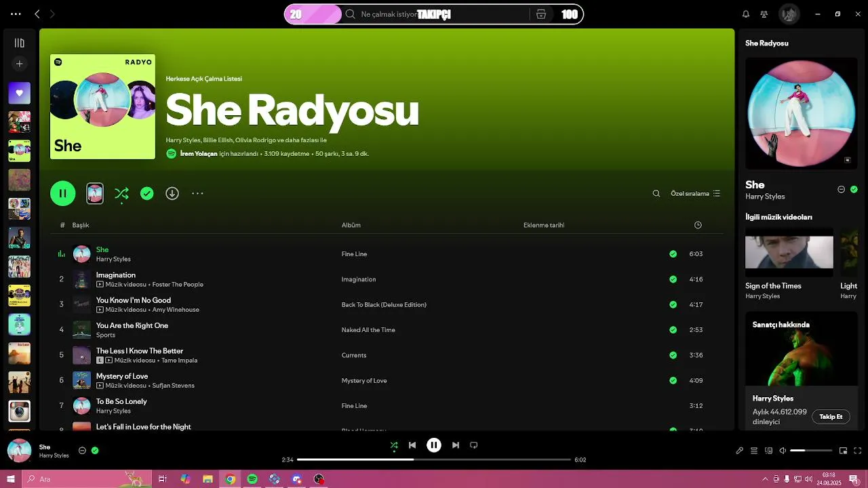Select the track Imagination
This screenshot has width=868, height=488.
115,275
